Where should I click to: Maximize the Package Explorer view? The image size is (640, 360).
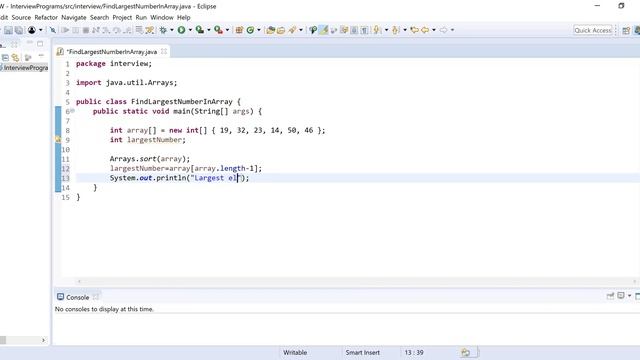pyautogui.click(x=40, y=44)
